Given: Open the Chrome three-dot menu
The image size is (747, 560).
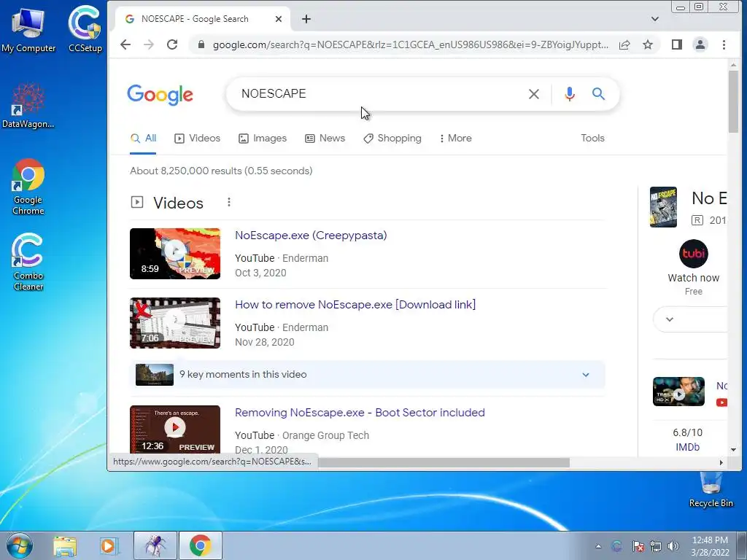Looking at the screenshot, I should tap(724, 44).
